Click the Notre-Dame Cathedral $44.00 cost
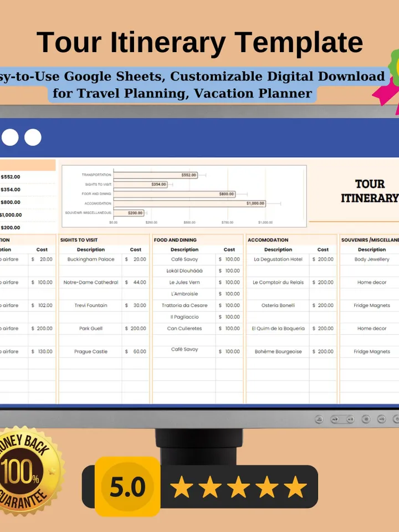The image size is (399, 532). (136, 282)
